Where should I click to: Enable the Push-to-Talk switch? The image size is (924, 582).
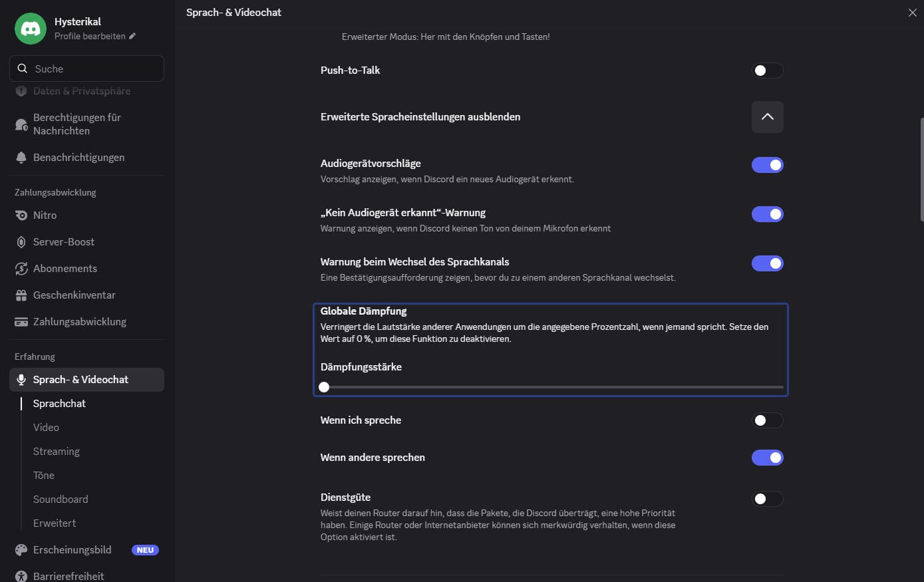pos(768,71)
